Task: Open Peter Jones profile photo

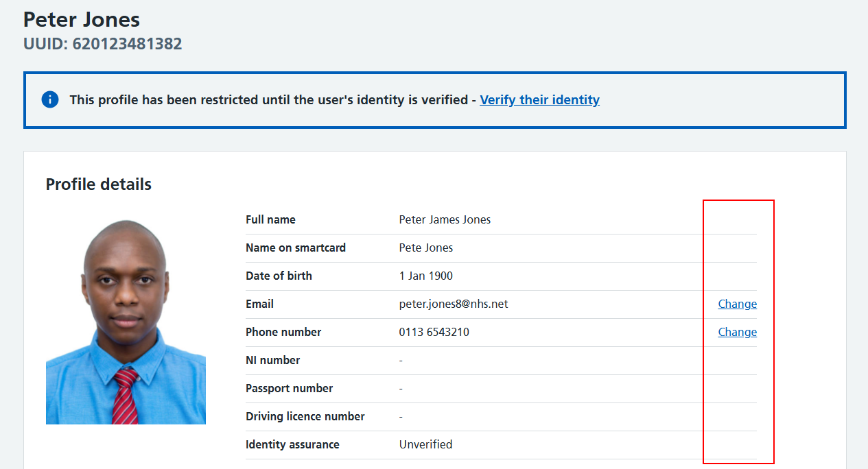Action: [x=126, y=322]
